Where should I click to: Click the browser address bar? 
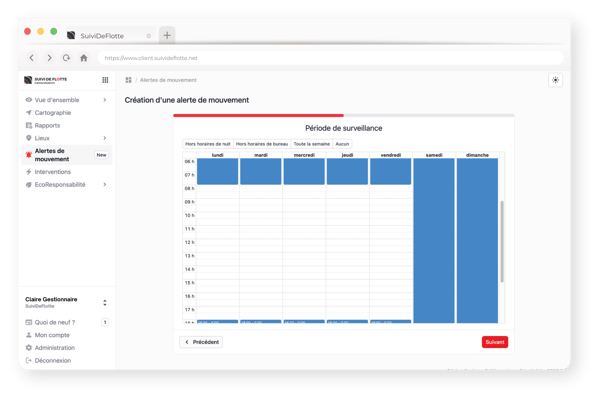330,58
